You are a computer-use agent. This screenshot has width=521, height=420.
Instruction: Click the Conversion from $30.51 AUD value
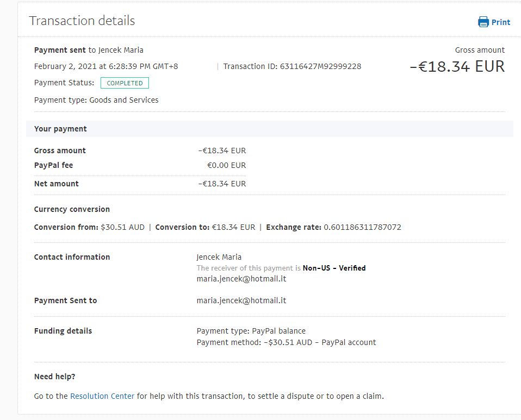point(122,227)
